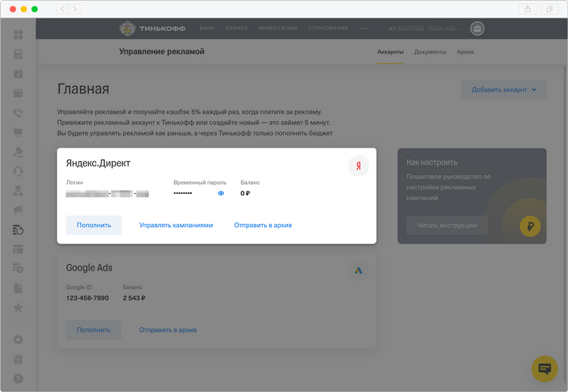Click Отправить в архив in Яндекс.Директ card
The width and height of the screenshot is (568, 392).
pyautogui.click(x=263, y=225)
